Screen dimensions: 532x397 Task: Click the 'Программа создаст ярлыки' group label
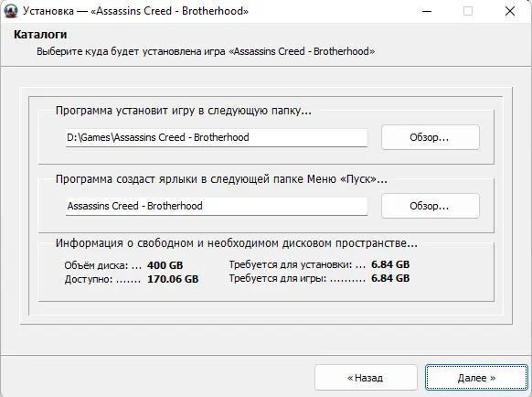coord(221,179)
